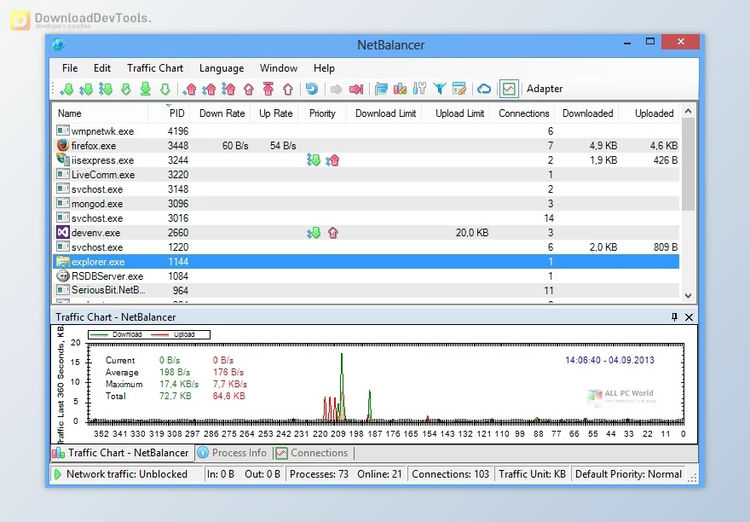Click the hollow red upload arrow icon
The width and height of the screenshot is (750, 522).
(x=287, y=89)
